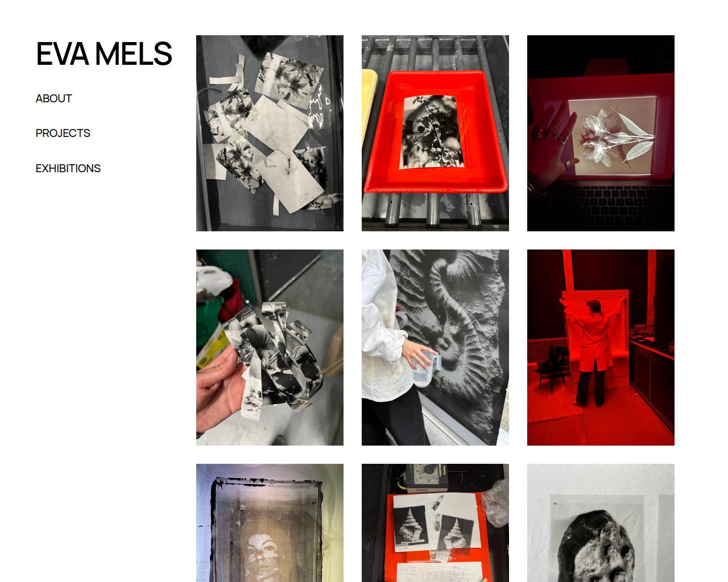Screen dimensions: 728x582
Task: Open the PROJECTS menu item
Action: pyautogui.click(x=63, y=133)
